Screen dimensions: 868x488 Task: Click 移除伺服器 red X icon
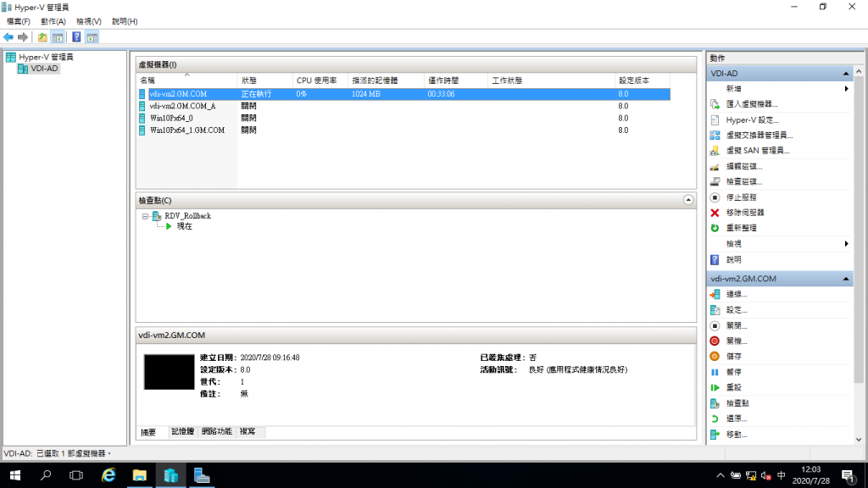(x=715, y=213)
